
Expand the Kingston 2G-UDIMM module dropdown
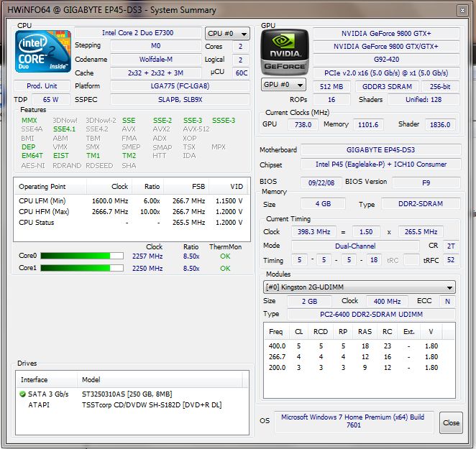[359, 287]
